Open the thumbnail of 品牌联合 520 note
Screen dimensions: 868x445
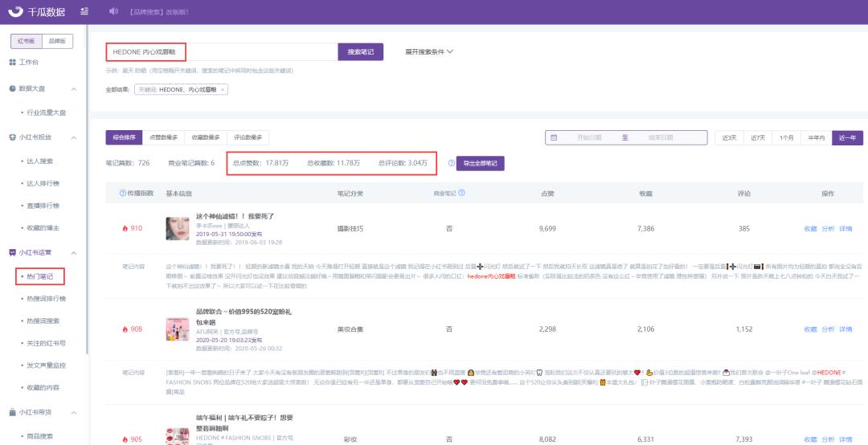coord(177,329)
